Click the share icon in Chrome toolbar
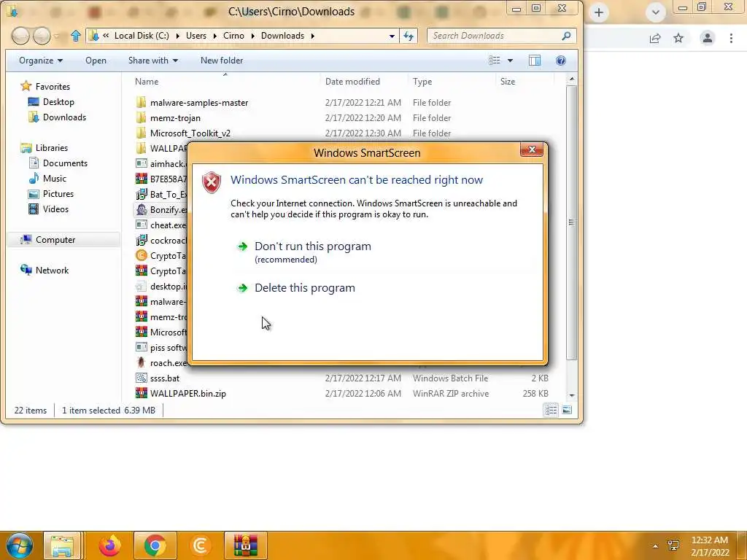The image size is (747, 560). click(655, 38)
